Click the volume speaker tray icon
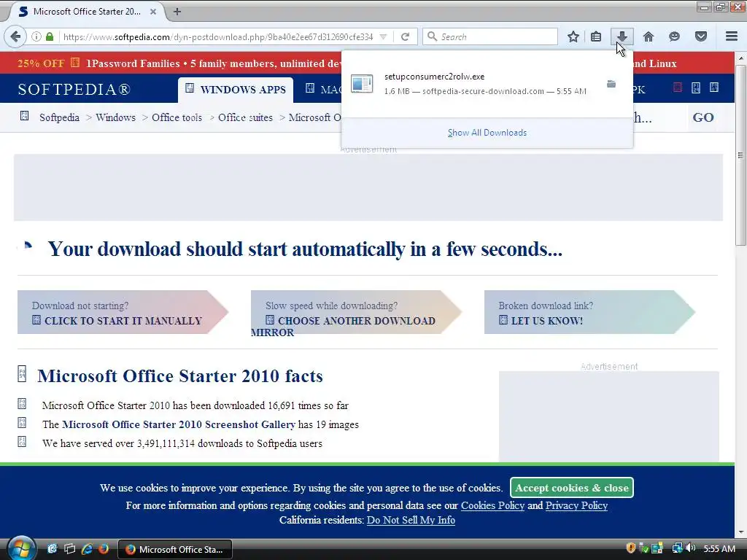 (690, 548)
